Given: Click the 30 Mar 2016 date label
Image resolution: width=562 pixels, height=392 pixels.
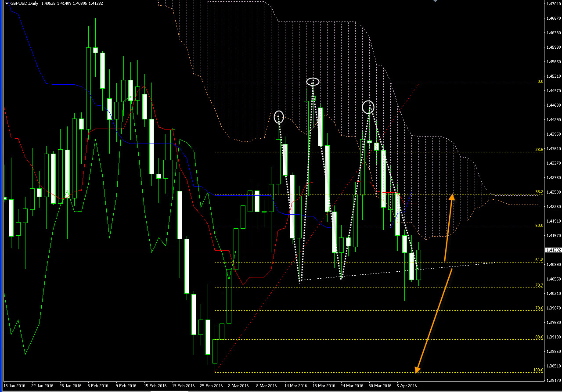Looking at the screenshot, I should coord(379,386).
